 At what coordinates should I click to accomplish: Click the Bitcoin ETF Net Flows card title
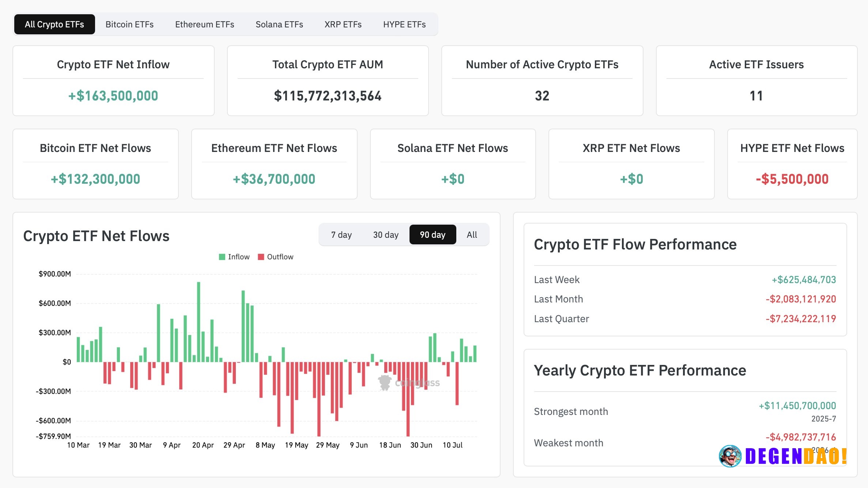tap(95, 148)
